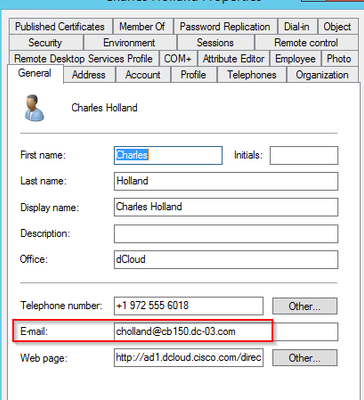Open Remote Desktop Services Profile tab
Image resolution: width=364 pixels, height=400 pixels.
[84, 59]
